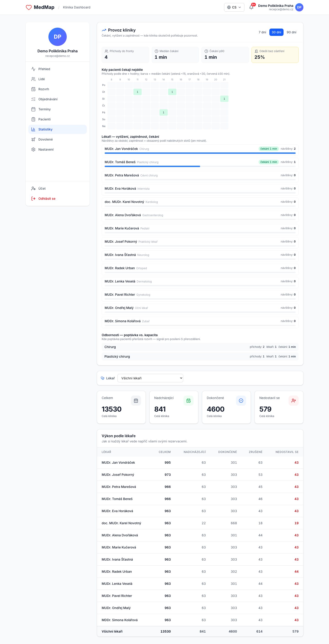Select the 30 dní period
This screenshot has width=329, height=644.
[276, 32]
